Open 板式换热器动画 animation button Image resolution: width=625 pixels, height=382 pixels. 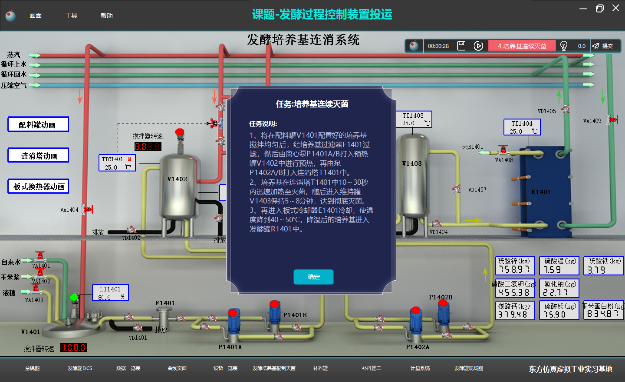(x=38, y=186)
